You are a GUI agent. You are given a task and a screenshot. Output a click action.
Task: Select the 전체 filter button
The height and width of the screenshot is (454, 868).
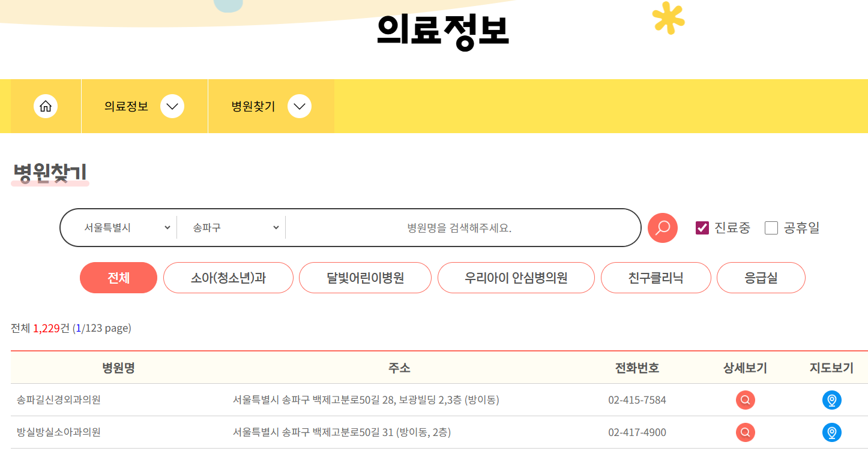118,278
